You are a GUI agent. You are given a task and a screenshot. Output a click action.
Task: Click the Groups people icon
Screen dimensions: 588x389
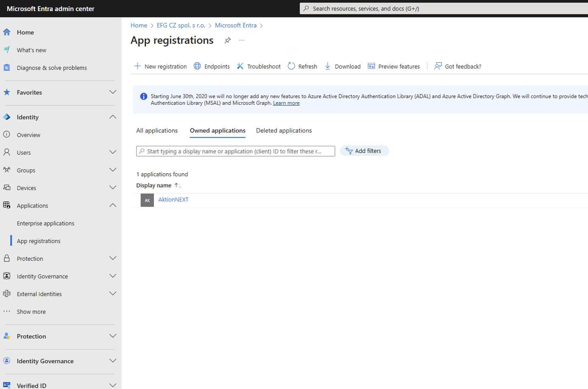7,170
